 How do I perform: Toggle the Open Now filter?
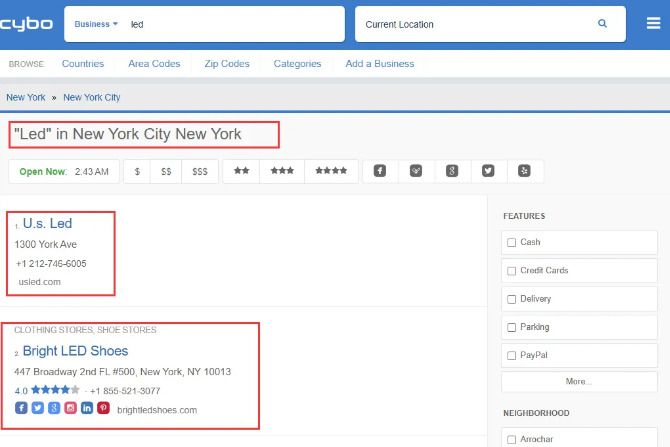tap(43, 171)
